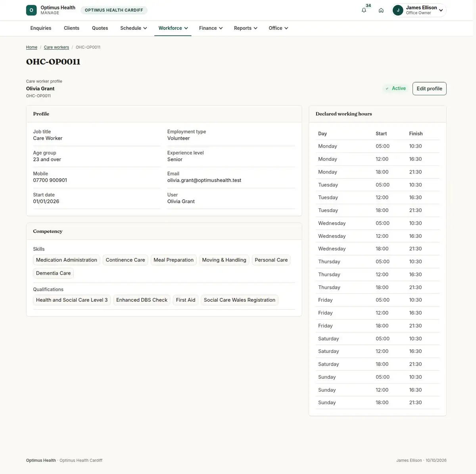
Task: Open the Finance dropdown menu
Action: (211, 28)
